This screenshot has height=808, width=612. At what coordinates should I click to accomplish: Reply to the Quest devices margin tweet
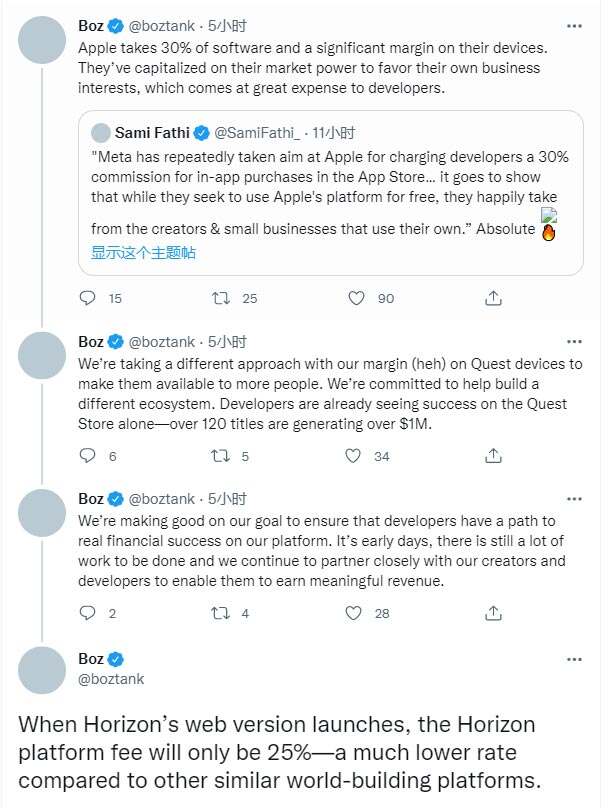[87, 456]
